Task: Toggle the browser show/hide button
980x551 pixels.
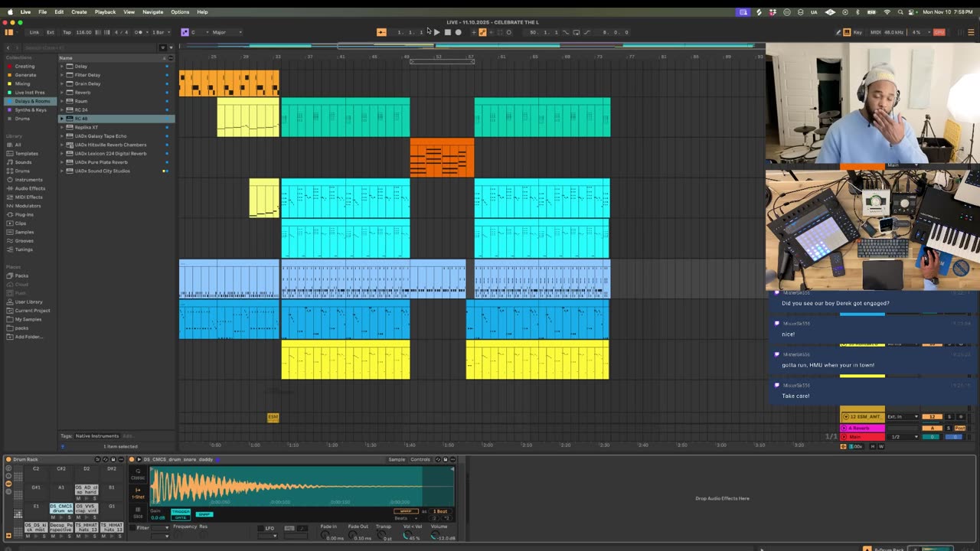Action: (x=9, y=32)
